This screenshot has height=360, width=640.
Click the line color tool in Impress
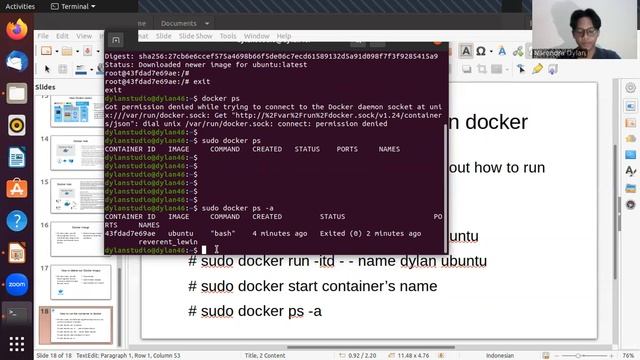pos(81,70)
